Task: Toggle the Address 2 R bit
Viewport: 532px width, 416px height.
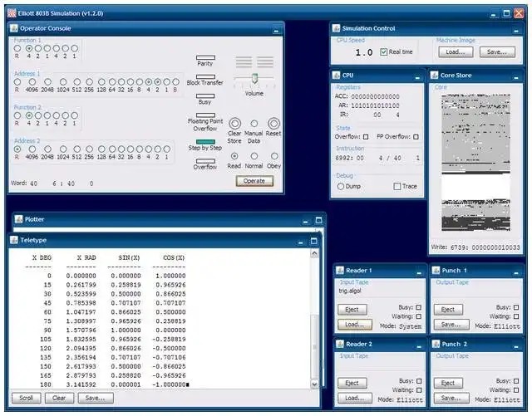Action: tap(17, 149)
